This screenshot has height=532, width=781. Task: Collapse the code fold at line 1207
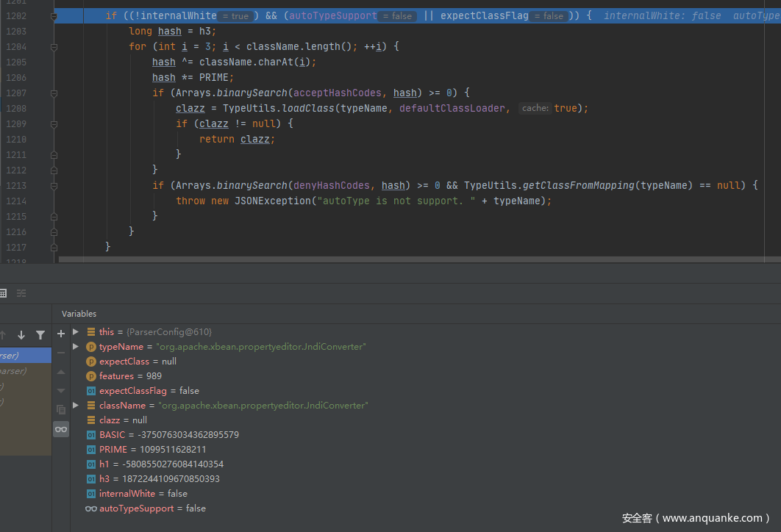pyautogui.click(x=54, y=93)
